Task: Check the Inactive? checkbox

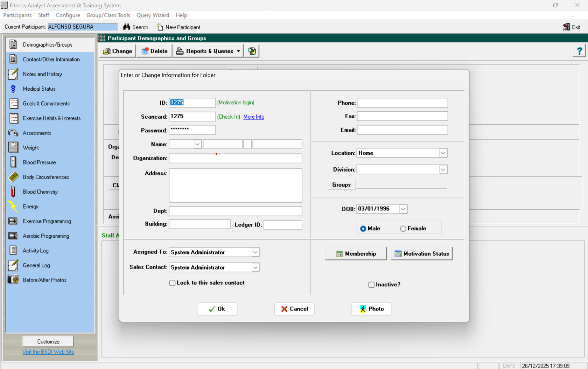Action: (371, 285)
